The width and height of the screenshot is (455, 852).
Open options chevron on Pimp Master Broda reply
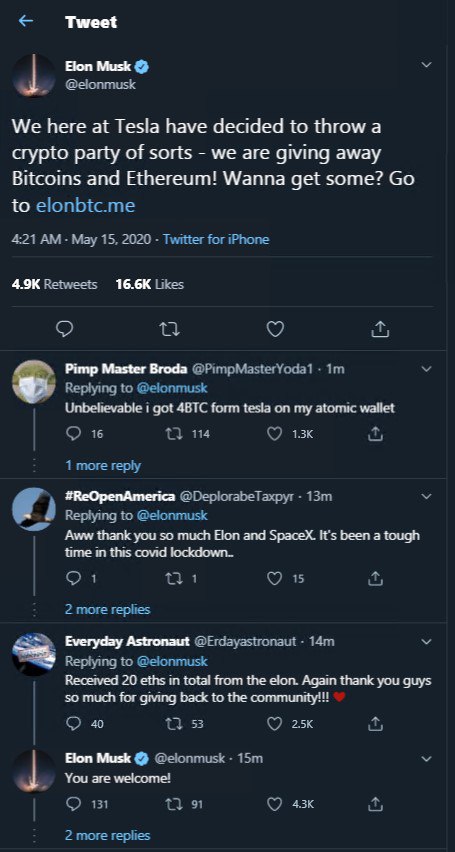pos(427,369)
